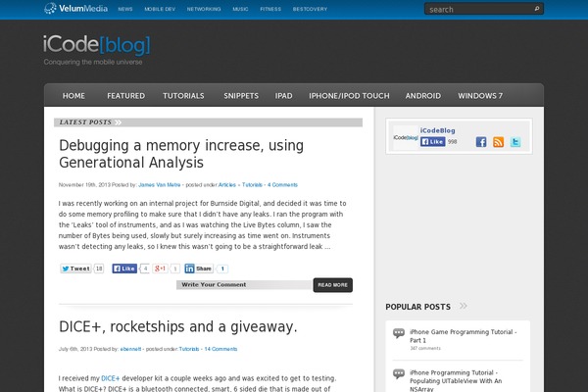Open the RSS feed icon
This screenshot has width=588, height=392.
pyautogui.click(x=499, y=142)
